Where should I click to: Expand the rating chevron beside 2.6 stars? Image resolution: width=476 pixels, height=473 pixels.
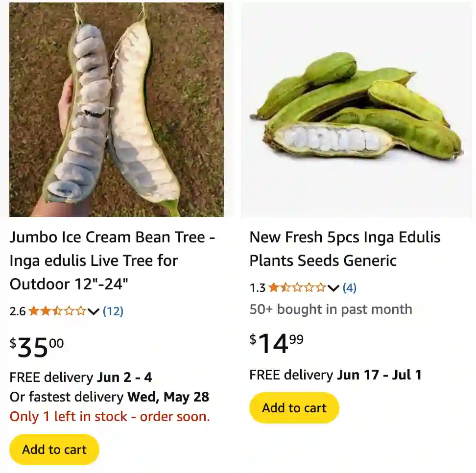[x=94, y=311]
